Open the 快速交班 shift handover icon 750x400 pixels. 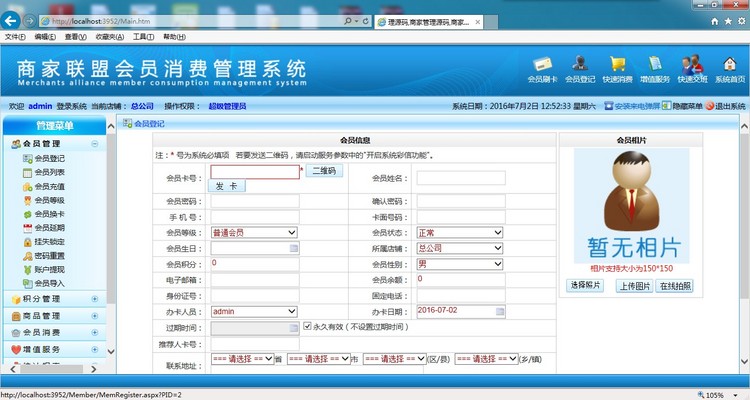[x=692, y=69]
